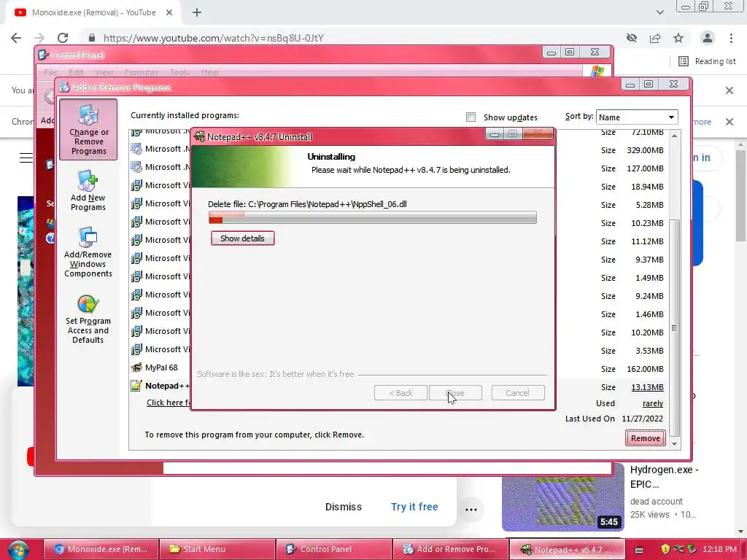This screenshot has width=747, height=560.
Task: Click the Back button in uninstaller
Action: point(400,393)
